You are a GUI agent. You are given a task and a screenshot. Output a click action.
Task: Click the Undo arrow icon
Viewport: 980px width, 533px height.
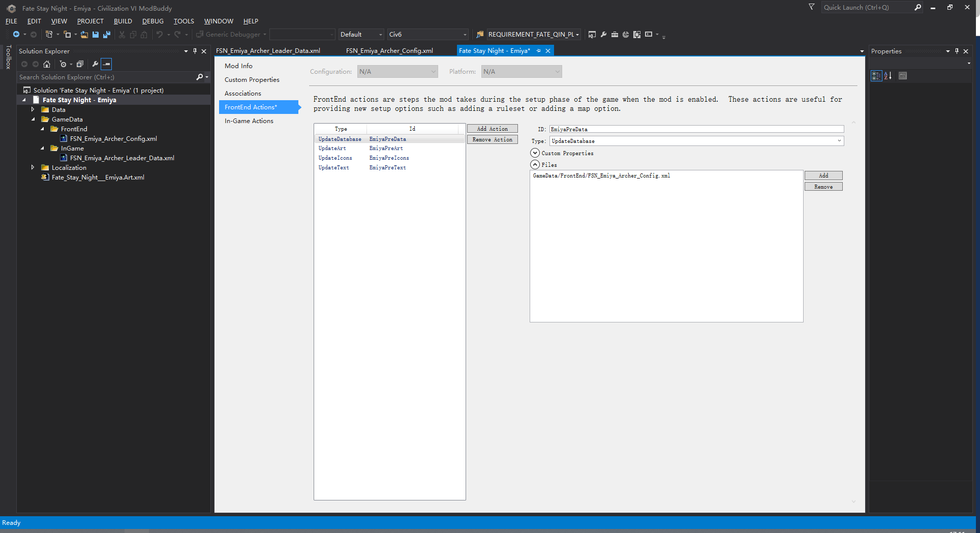coord(160,35)
